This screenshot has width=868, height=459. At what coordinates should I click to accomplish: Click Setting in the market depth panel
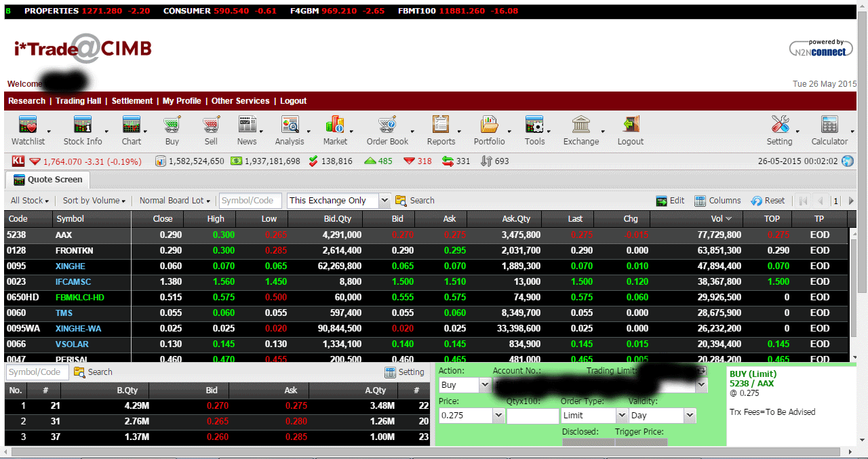404,372
